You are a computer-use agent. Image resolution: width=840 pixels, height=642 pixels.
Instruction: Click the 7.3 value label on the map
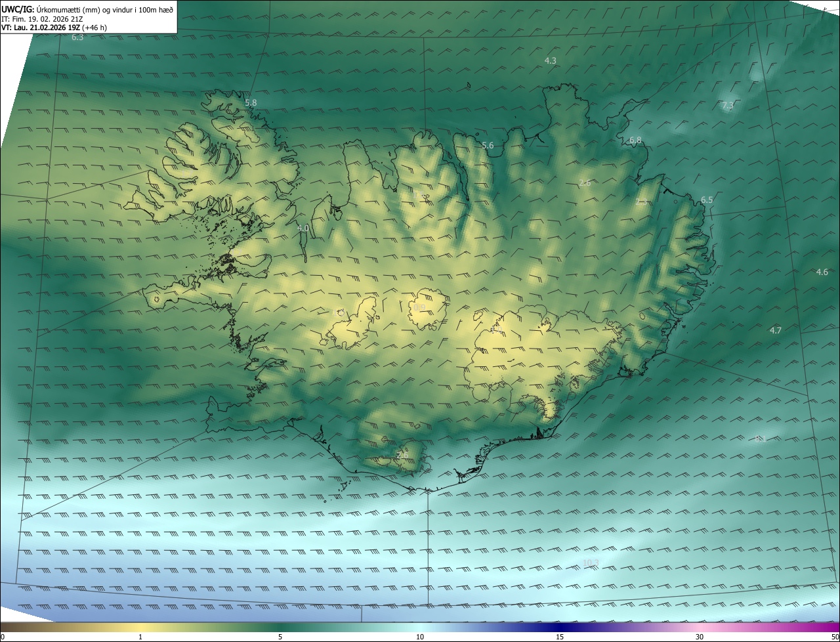[x=727, y=106]
